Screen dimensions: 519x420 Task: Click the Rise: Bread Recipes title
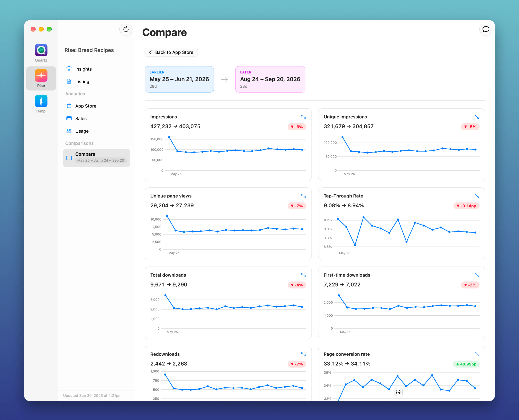[x=89, y=50]
